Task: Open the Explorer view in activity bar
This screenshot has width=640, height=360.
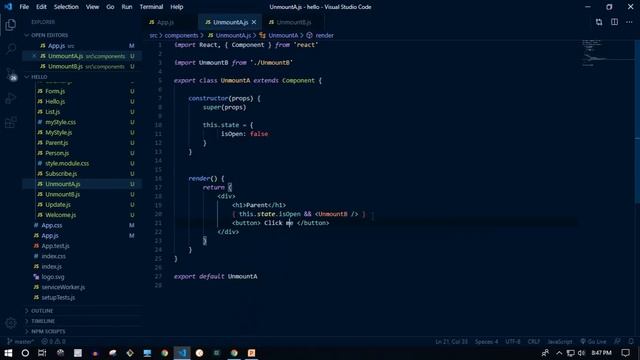Action: (x=11, y=24)
